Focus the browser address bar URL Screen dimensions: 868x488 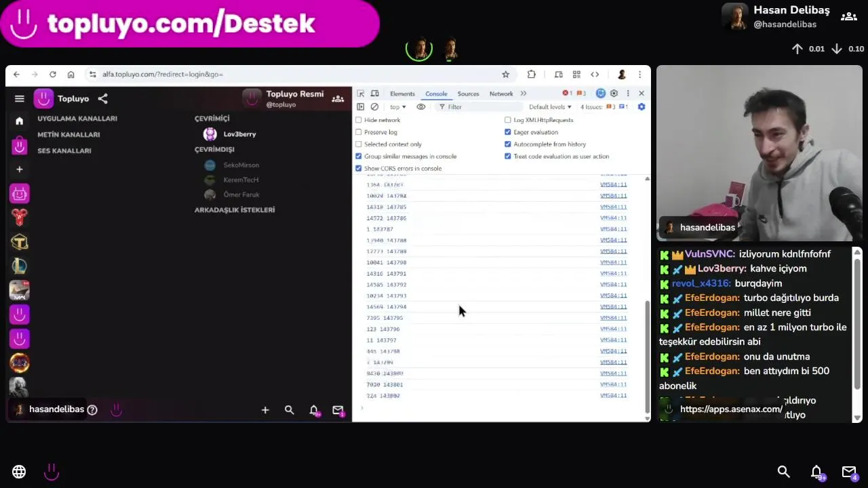point(163,75)
